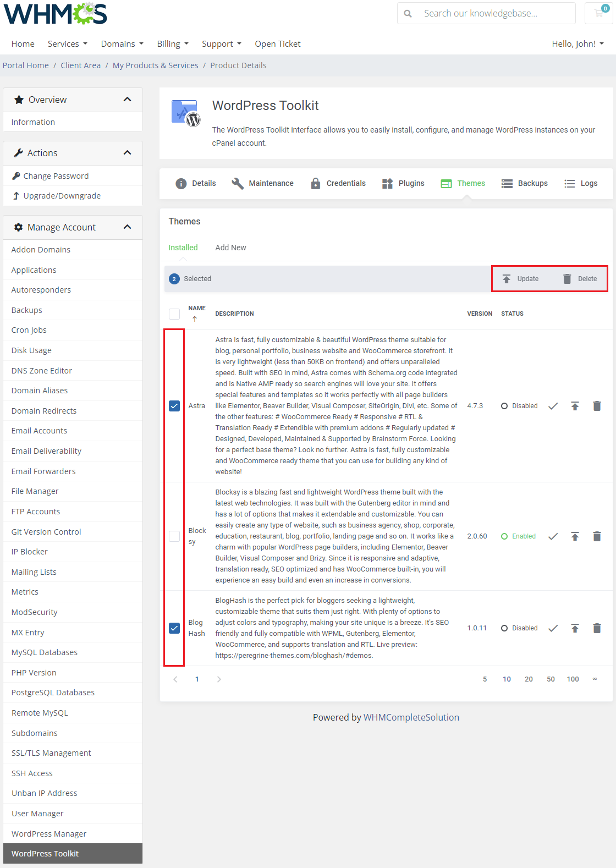Click the WHMCS logo
The width and height of the screenshot is (616, 868).
click(x=56, y=14)
